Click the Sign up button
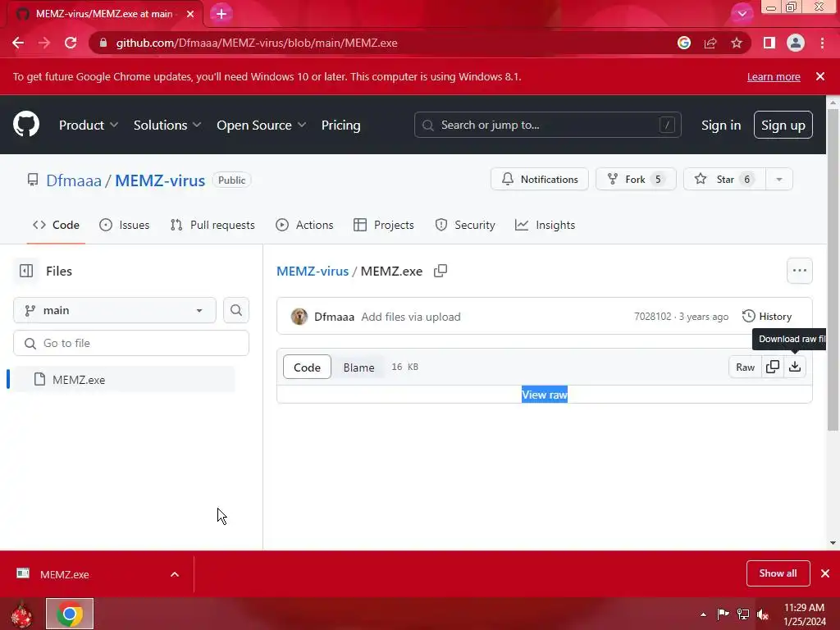This screenshot has width=840, height=630. click(x=783, y=125)
